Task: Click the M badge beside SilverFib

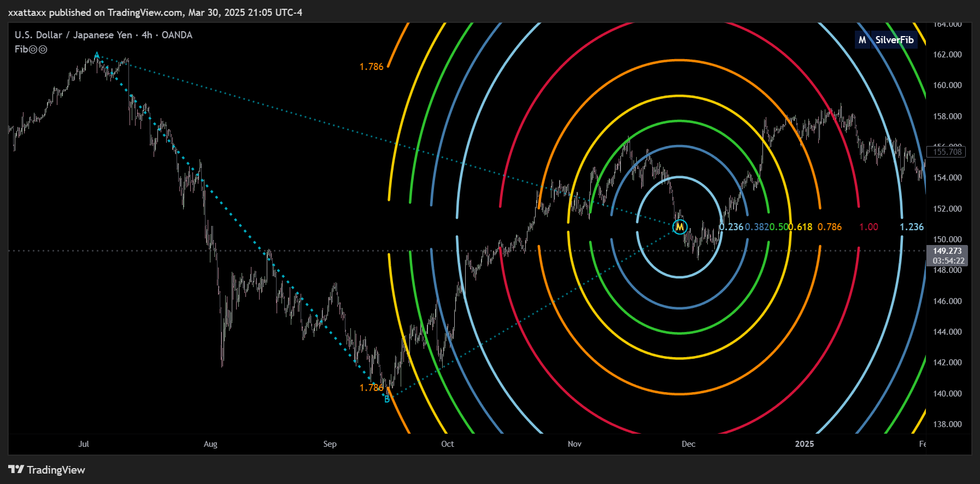Action: pyautogui.click(x=862, y=40)
